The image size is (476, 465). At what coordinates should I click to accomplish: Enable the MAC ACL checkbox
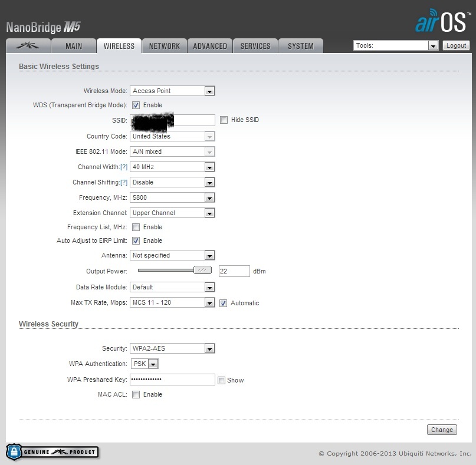pos(136,395)
